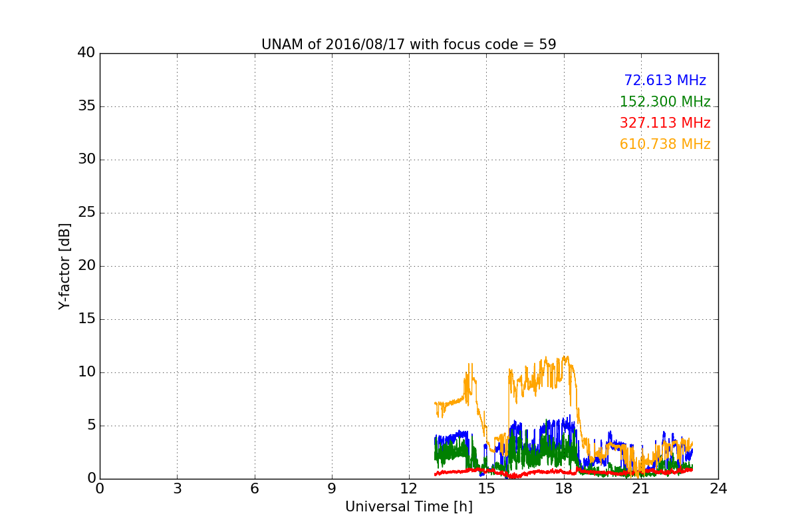Click the x-axis tick label 12
This screenshot has height=532, width=798.
(409, 489)
